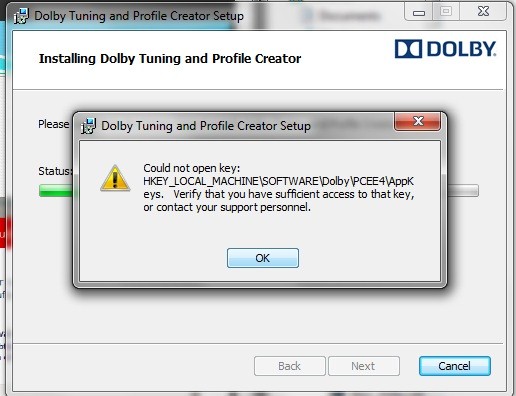Click the installer icon in the error dialog title
The height and width of the screenshot is (396, 516).
(88, 126)
